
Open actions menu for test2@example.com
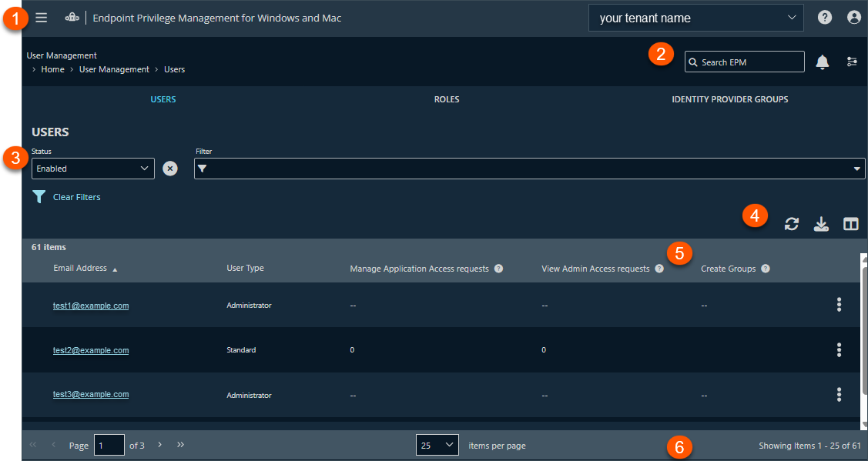840,349
